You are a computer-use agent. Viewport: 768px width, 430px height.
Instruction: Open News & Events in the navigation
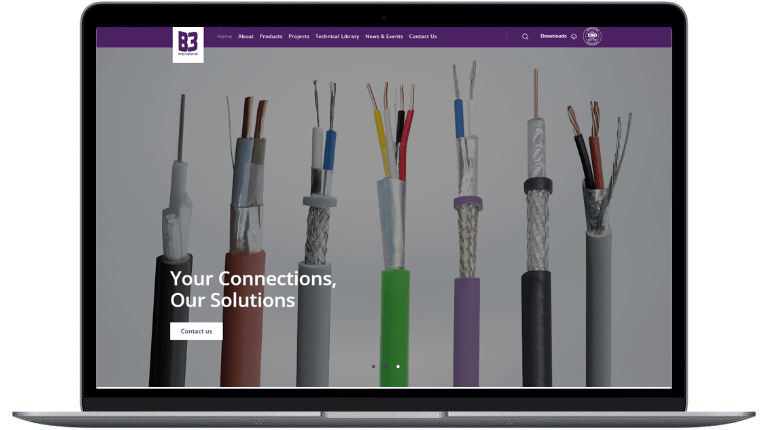[x=384, y=36]
